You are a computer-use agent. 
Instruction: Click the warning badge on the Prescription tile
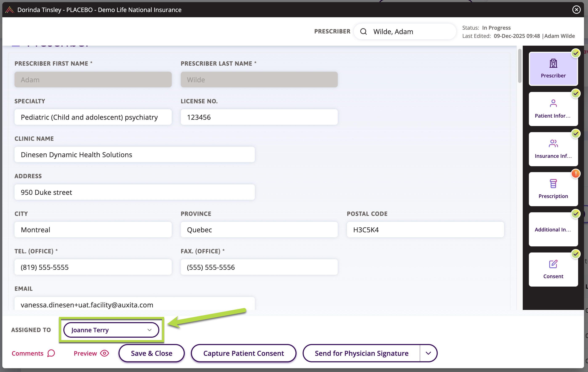click(576, 174)
